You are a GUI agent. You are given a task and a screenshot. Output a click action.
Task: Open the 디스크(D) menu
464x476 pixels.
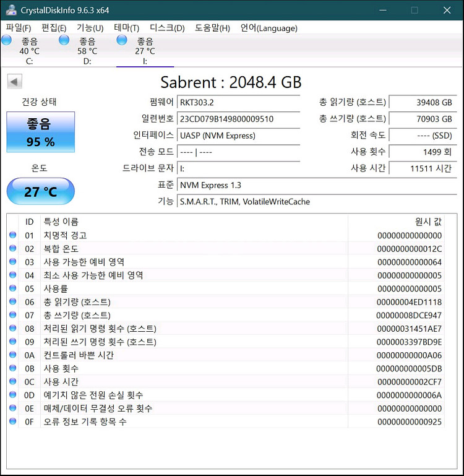167,28
